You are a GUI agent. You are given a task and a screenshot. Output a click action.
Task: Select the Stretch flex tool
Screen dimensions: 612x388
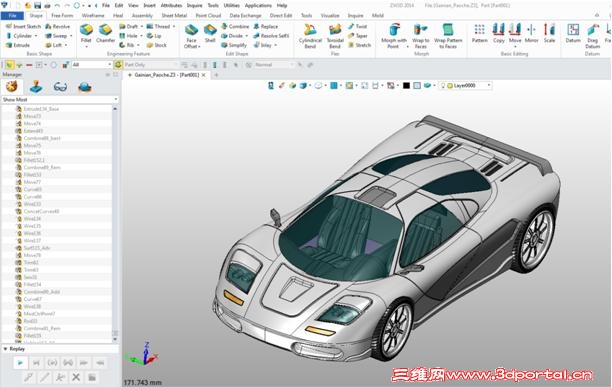[x=359, y=45]
